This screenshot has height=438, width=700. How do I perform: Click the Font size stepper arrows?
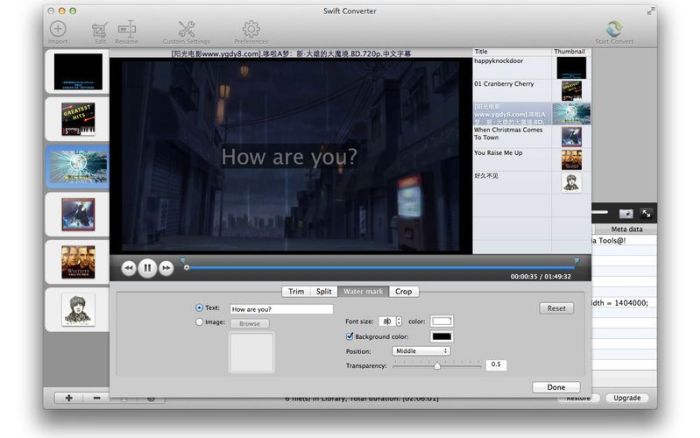pyautogui.click(x=399, y=321)
